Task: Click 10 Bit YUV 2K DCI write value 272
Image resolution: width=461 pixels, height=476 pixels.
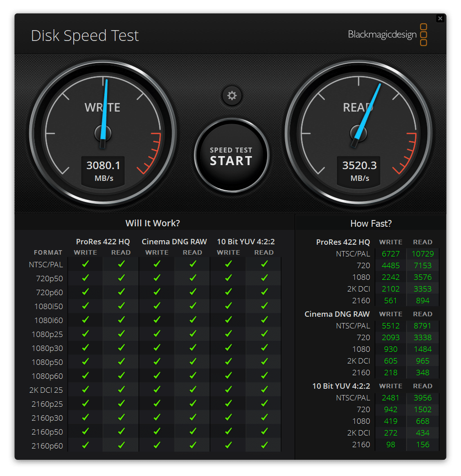Action: (390, 433)
